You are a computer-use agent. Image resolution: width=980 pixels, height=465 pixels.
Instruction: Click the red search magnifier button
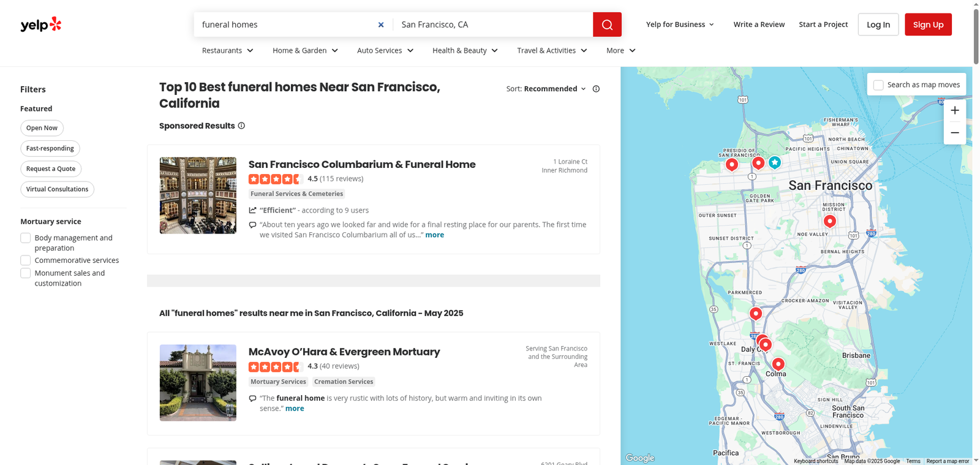607,25
